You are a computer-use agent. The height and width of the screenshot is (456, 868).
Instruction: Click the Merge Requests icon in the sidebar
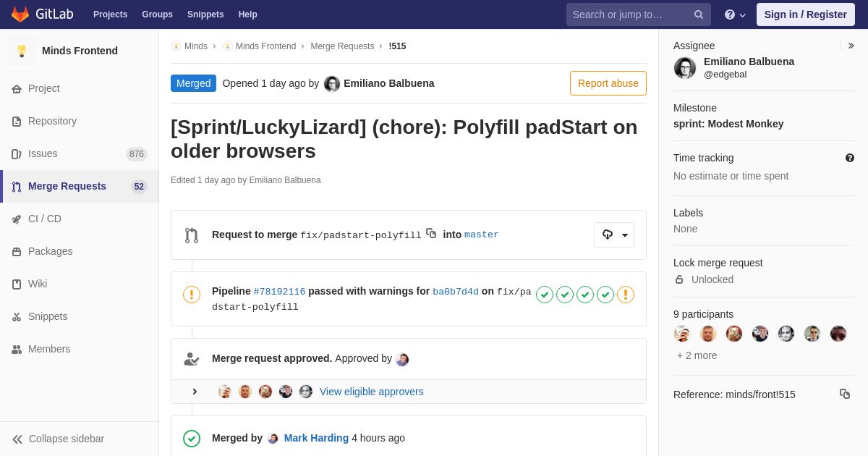[x=17, y=187]
